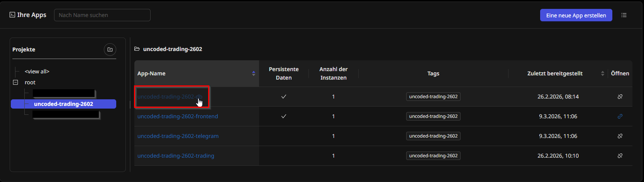Open the uncoded-trading-2602-frontend link icon

point(620,116)
